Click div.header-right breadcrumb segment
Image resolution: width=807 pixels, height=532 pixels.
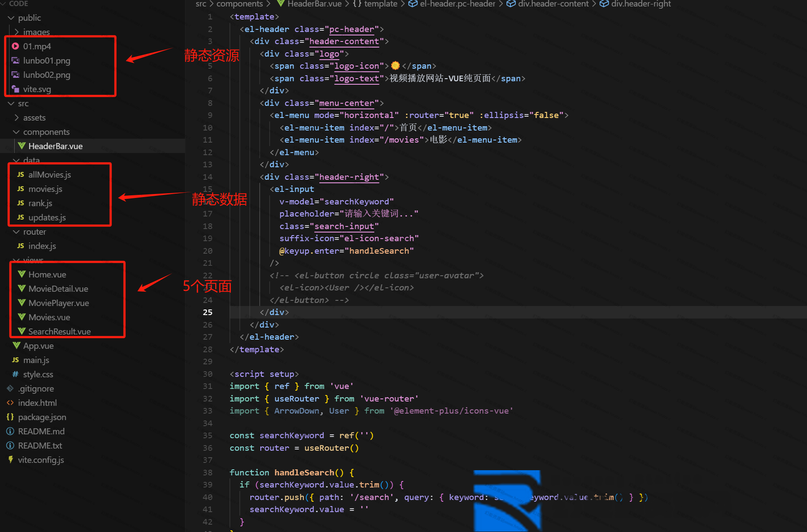(x=641, y=4)
